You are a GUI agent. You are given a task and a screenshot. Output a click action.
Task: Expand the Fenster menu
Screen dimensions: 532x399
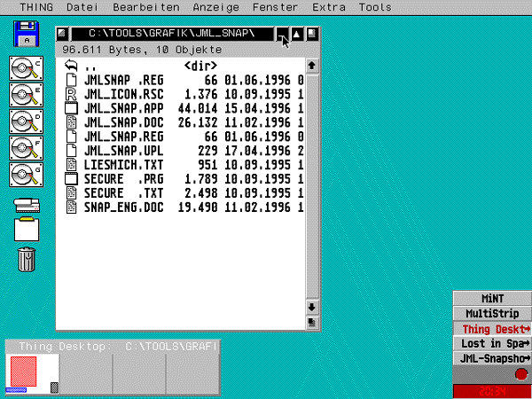[x=275, y=7]
